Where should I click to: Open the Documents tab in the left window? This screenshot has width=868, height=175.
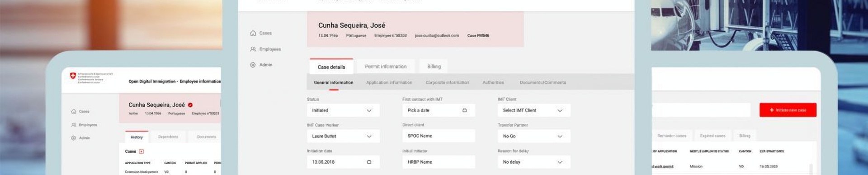click(207, 137)
